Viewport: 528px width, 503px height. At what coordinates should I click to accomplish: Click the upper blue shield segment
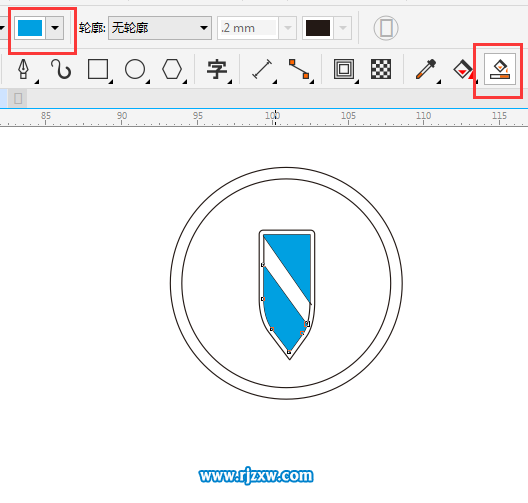pyautogui.click(x=293, y=258)
